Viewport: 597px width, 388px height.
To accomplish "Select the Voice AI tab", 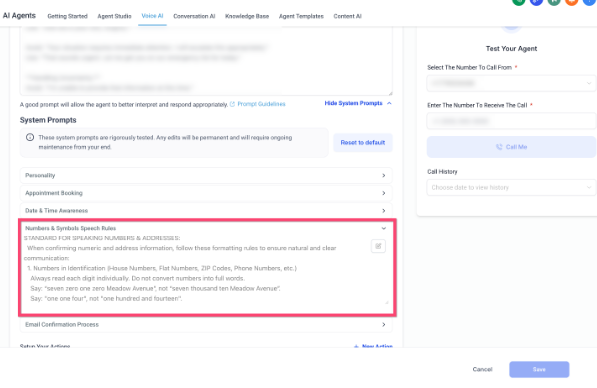I will pos(152,16).
